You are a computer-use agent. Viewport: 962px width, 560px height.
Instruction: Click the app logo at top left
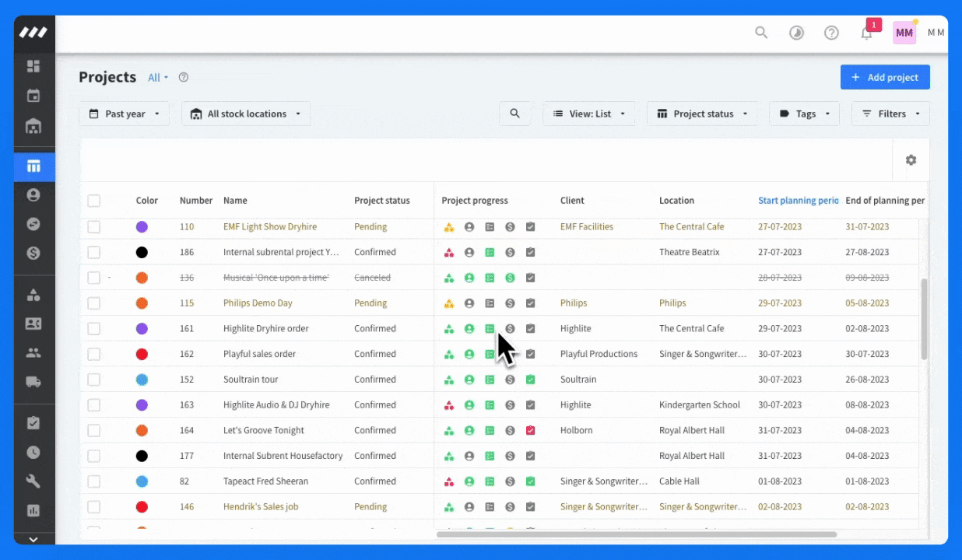pyautogui.click(x=33, y=33)
